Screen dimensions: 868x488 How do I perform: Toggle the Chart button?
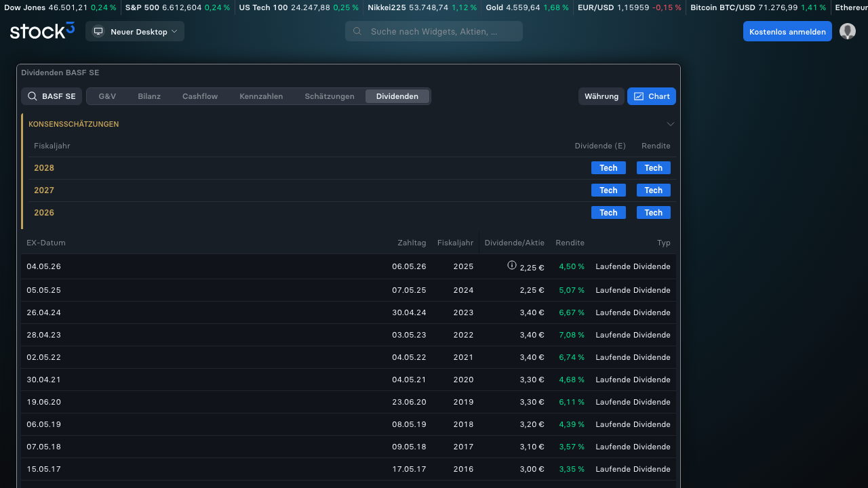[652, 96]
